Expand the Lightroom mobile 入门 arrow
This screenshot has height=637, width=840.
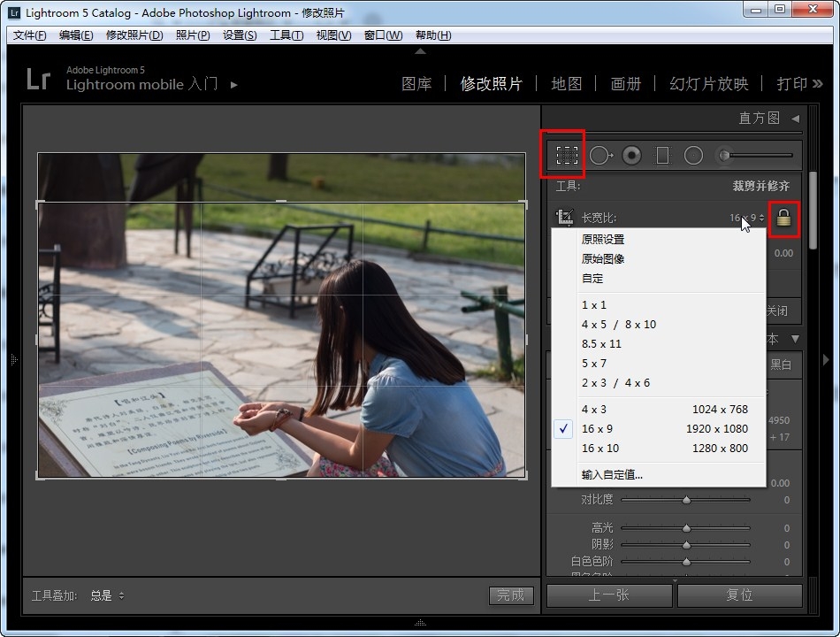(x=234, y=85)
